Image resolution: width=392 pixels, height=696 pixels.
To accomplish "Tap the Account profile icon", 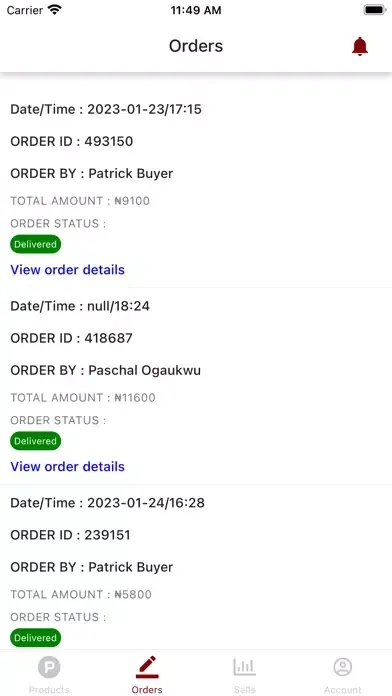I will click(x=343, y=667).
